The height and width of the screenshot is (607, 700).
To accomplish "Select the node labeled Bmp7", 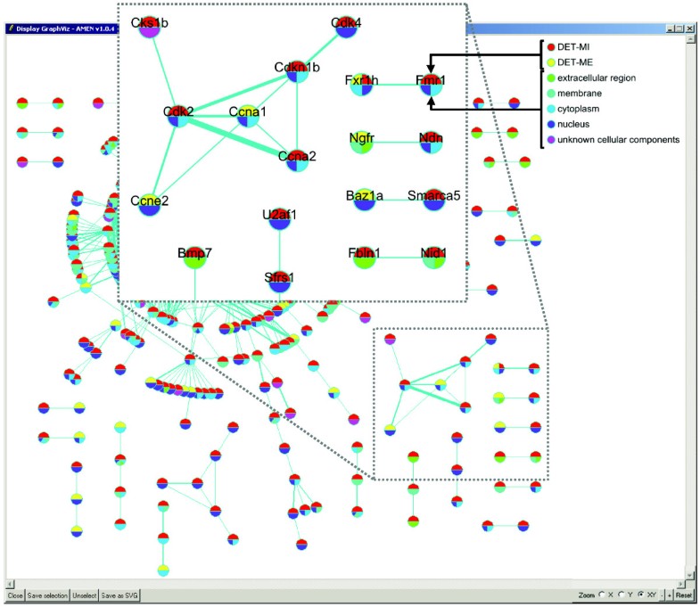I will point(194,258).
